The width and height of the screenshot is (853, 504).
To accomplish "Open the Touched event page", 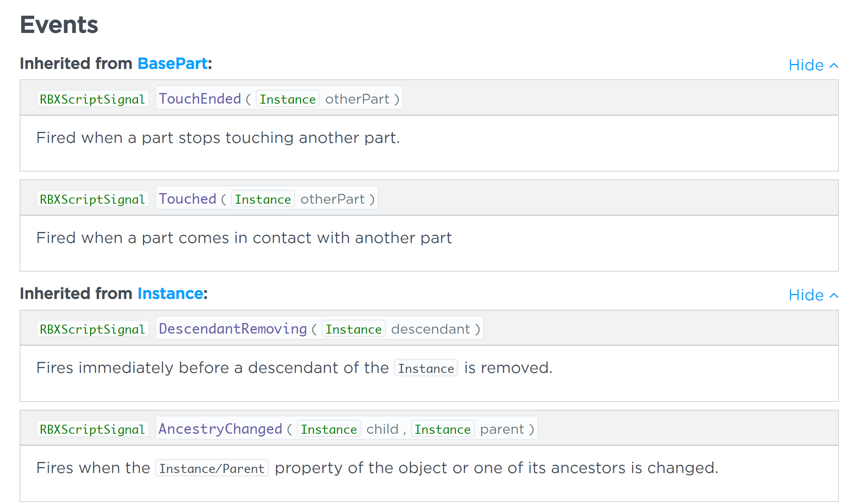I will (188, 199).
